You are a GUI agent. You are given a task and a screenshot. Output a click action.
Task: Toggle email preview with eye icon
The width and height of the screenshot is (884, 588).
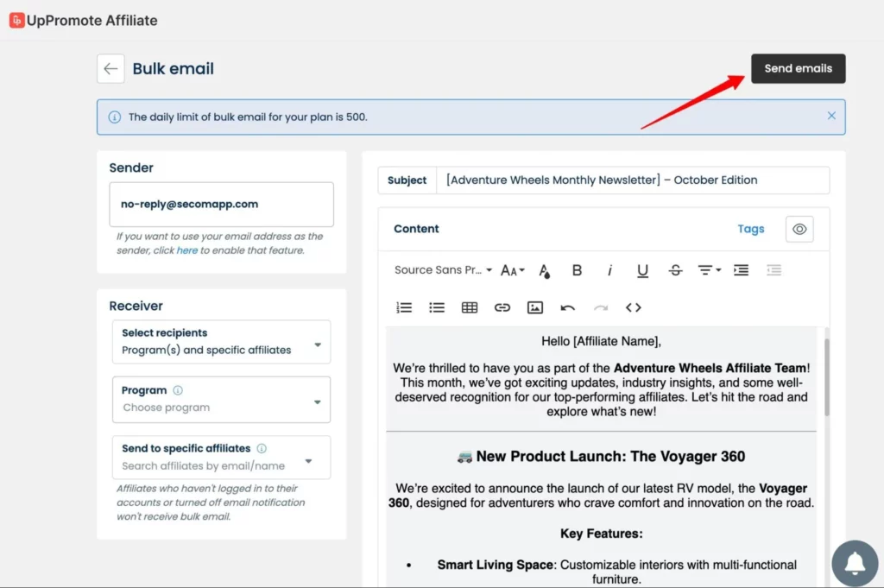tap(799, 229)
